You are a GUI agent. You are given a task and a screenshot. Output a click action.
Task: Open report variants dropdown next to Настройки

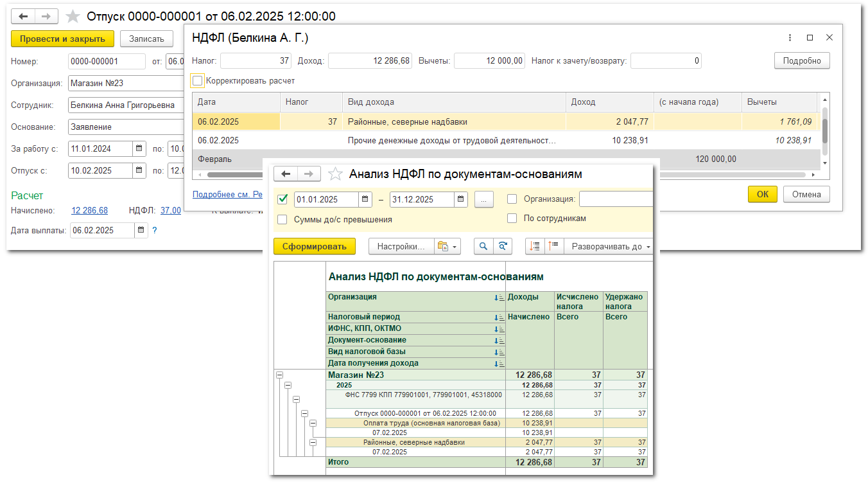point(447,246)
